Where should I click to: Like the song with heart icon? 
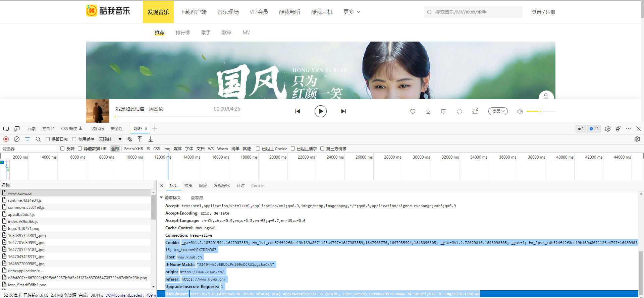click(x=413, y=111)
